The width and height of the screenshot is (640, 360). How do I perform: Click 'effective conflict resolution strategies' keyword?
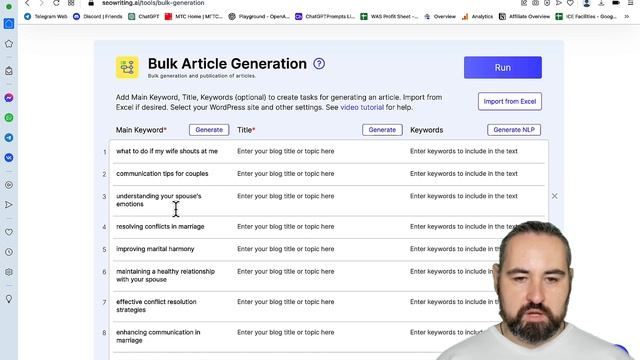(x=156, y=306)
